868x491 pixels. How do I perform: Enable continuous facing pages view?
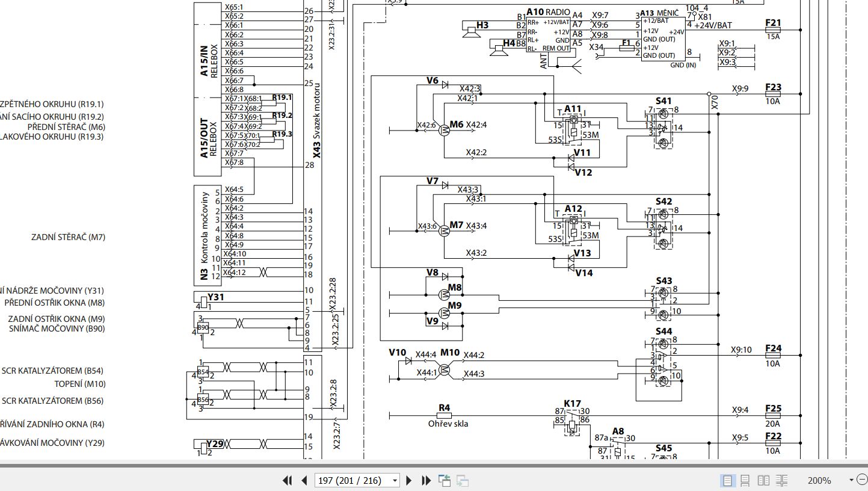(782, 480)
